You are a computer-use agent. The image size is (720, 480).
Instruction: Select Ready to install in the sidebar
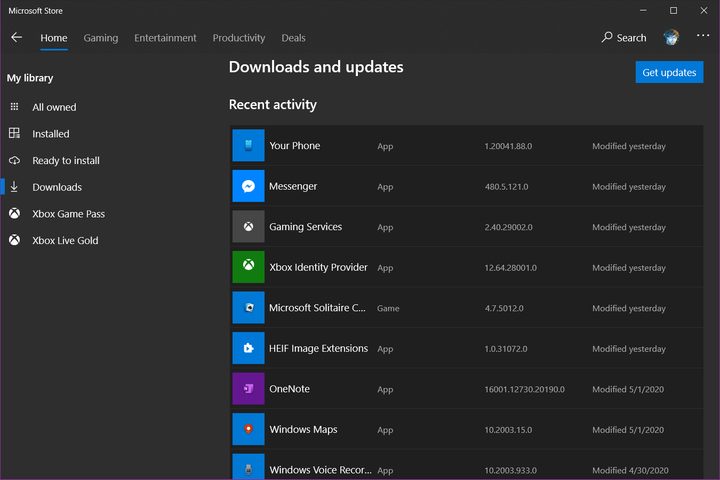[x=66, y=160]
